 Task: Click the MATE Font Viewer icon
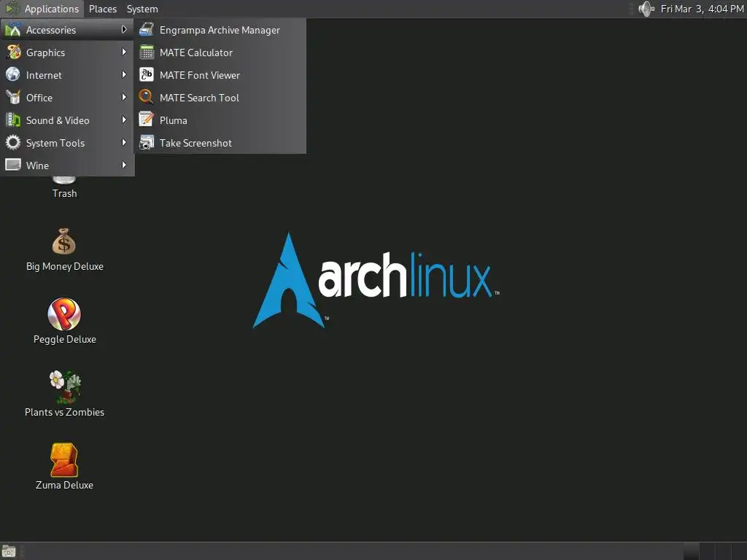coord(146,75)
